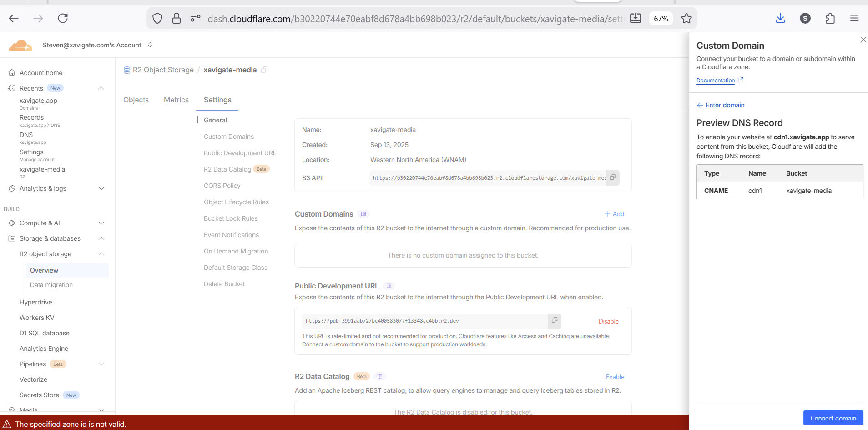Expand the Compute & AI chevron

click(x=101, y=223)
